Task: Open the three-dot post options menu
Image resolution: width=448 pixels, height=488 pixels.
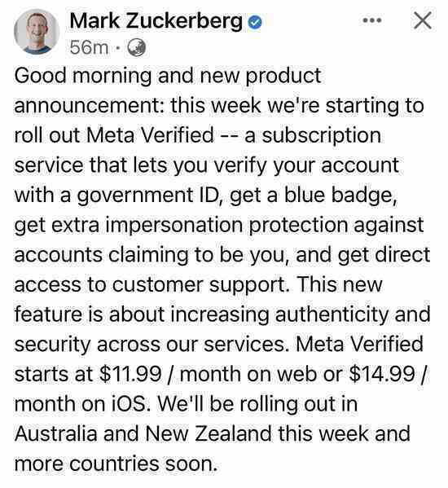Action: click(x=372, y=20)
